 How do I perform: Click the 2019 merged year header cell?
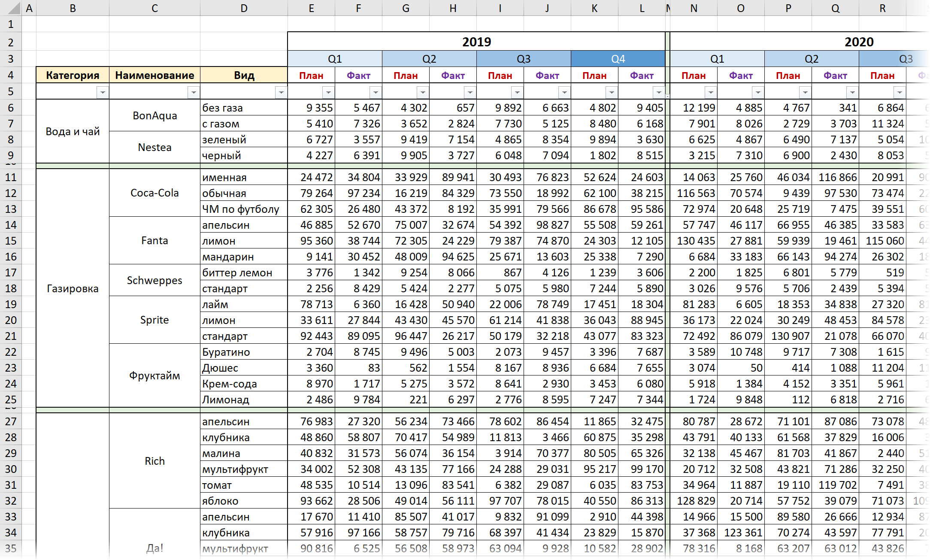476,42
